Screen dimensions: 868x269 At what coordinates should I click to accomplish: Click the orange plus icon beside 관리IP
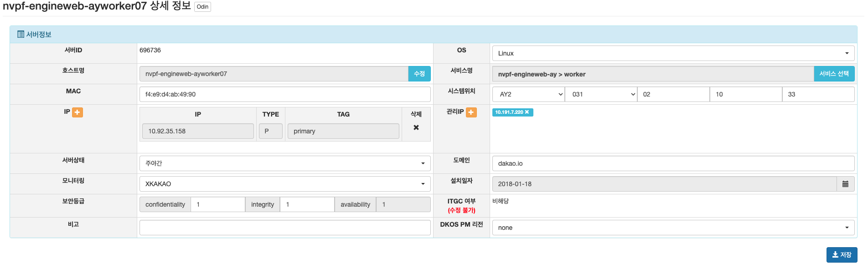[471, 112]
